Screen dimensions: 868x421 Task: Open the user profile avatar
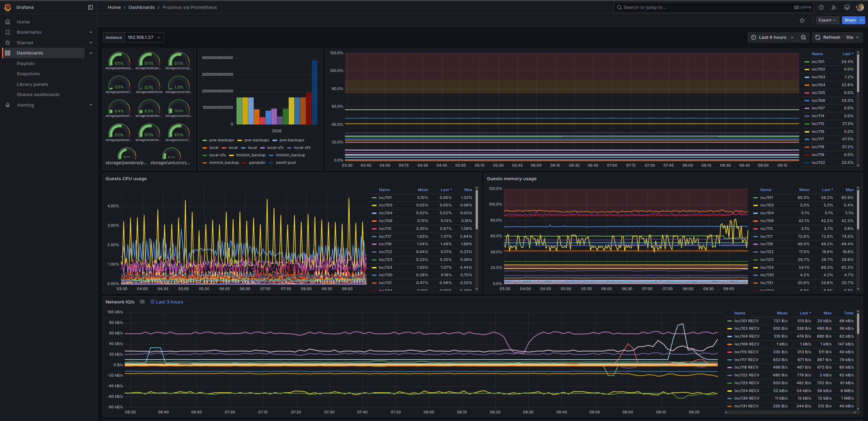tap(859, 7)
